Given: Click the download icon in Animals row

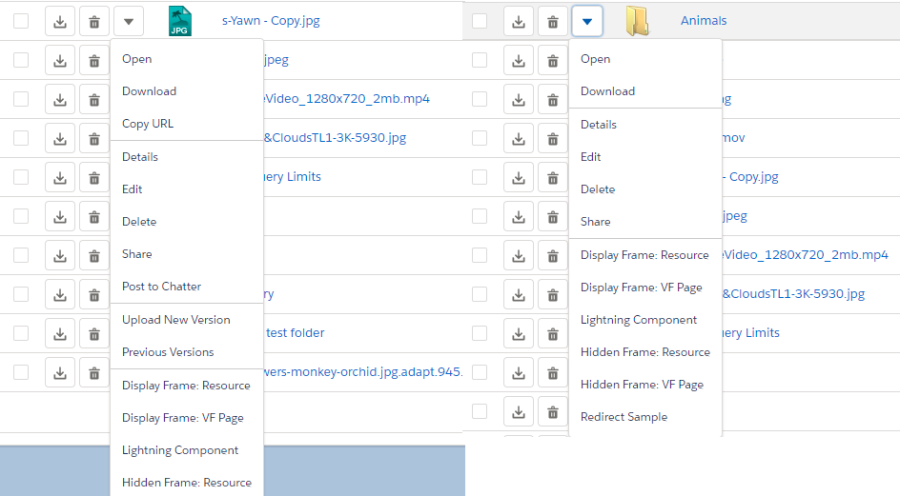Looking at the screenshot, I should [518, 21].
